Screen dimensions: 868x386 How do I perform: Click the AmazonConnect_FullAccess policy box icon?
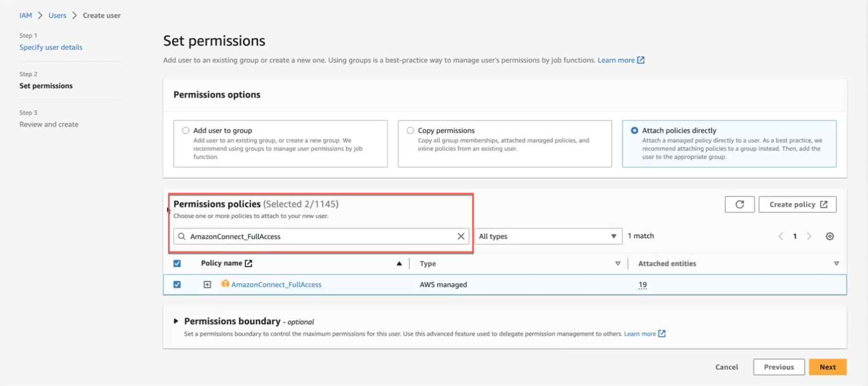225,284
